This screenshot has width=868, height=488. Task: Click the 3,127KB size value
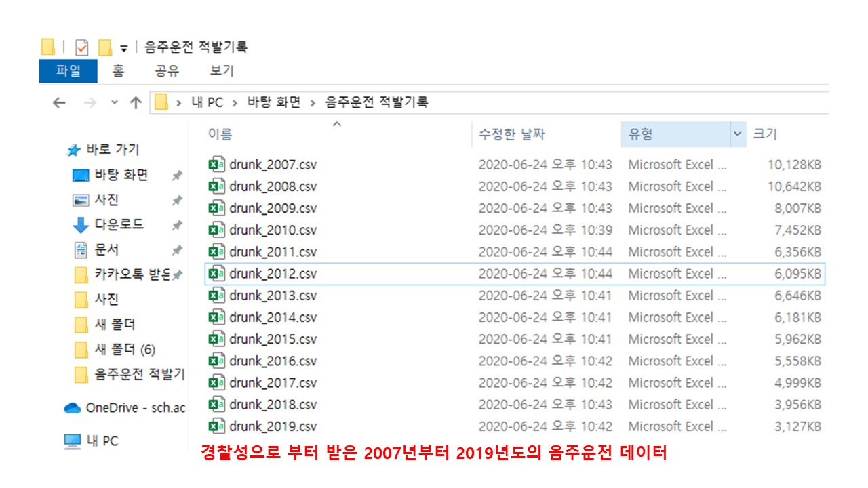[x=798, y=426]
